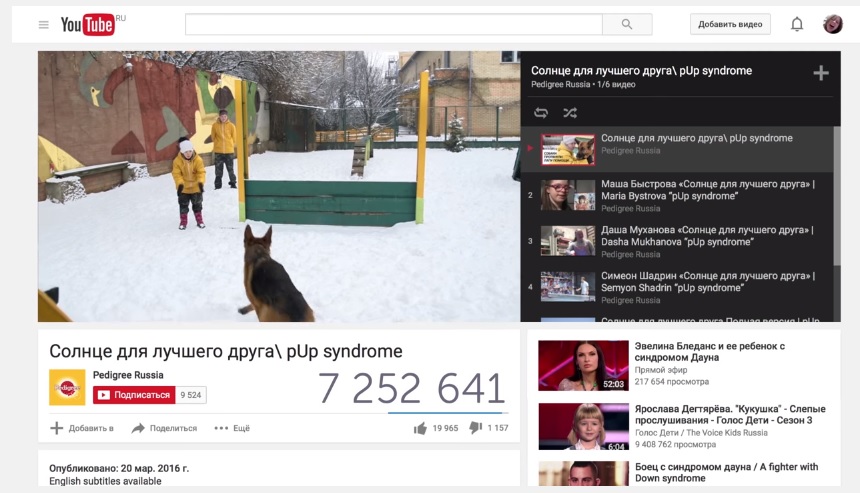Viewport: 860px width, 493px height.
Task: Open Боец с синдромом дауна thumbnail
Action: (583, 473)
